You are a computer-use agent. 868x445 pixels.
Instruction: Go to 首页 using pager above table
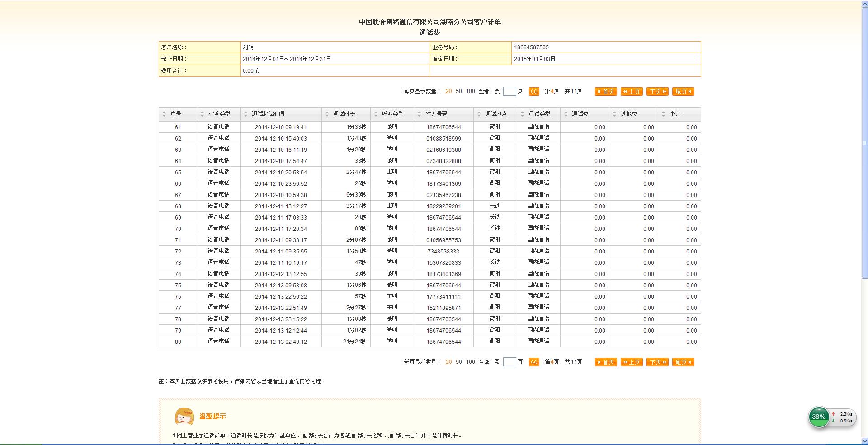pos(606,91)
